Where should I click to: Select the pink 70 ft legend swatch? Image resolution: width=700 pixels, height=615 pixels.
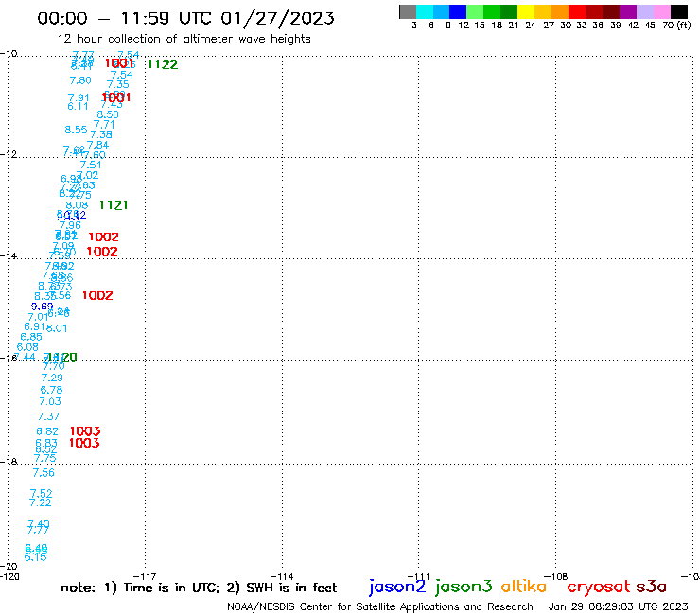(x=662, y=11)
